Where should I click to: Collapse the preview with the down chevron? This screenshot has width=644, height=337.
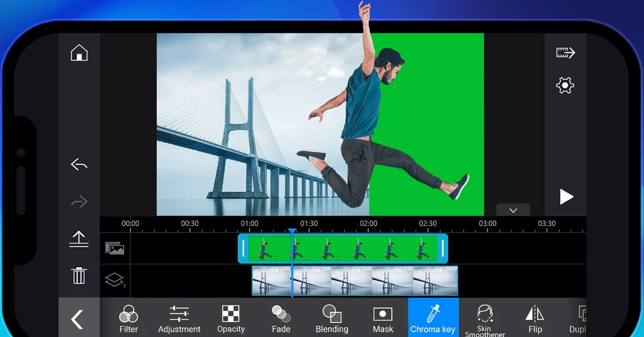click(513, 210)
